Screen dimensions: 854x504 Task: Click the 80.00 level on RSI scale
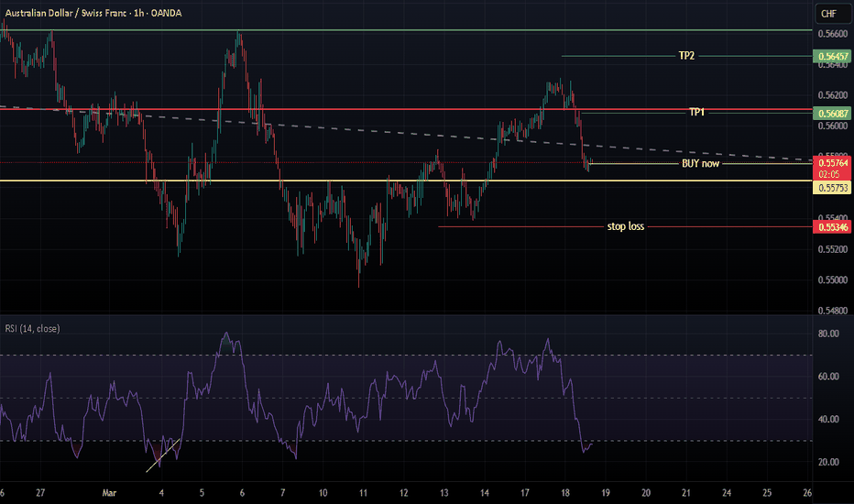(828, 334)
